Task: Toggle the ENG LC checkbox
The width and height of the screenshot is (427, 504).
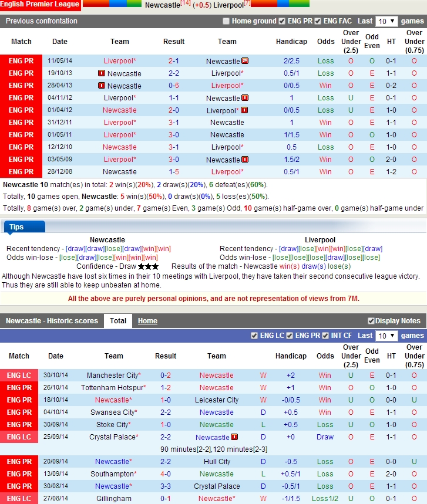Action: coord(254,336)
